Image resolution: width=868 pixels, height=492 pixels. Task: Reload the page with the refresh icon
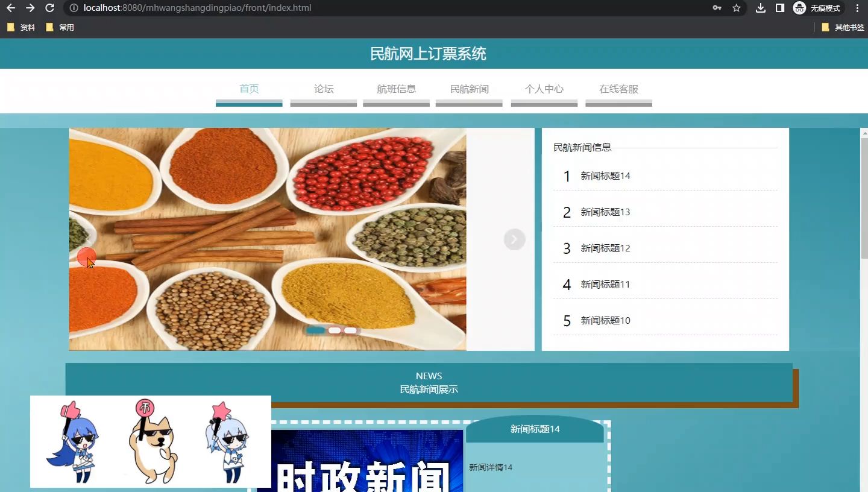pyautogui.click(x=50, y=8)
